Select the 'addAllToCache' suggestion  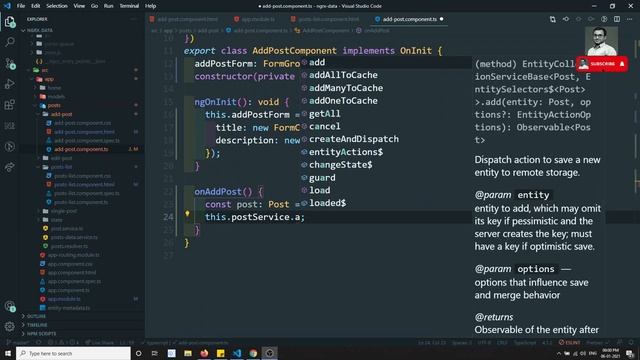386,75
